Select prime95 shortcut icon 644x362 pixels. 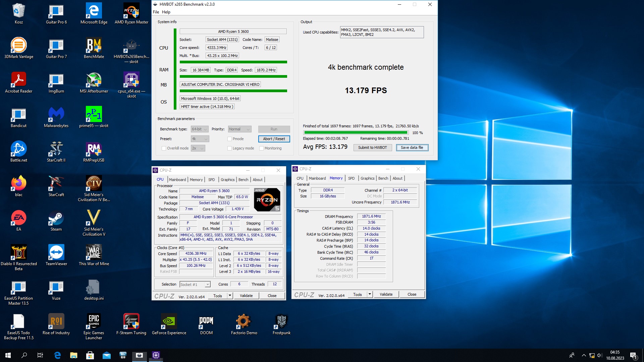(94, 117)
